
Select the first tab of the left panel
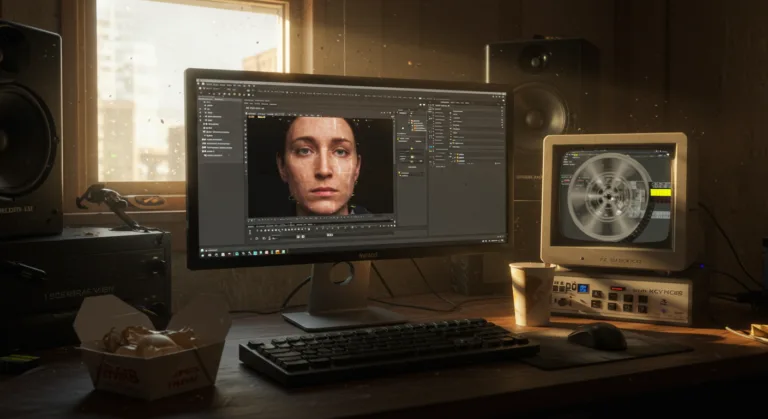(x=206, y=99)
